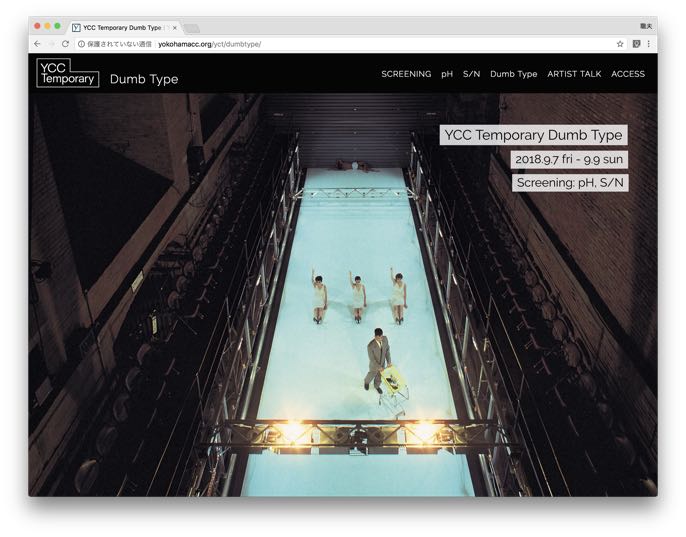The width and height of the screenshot is (686, 537).
Task: Open the Chrome three-dot menu
Action: (x=649, y=44)
